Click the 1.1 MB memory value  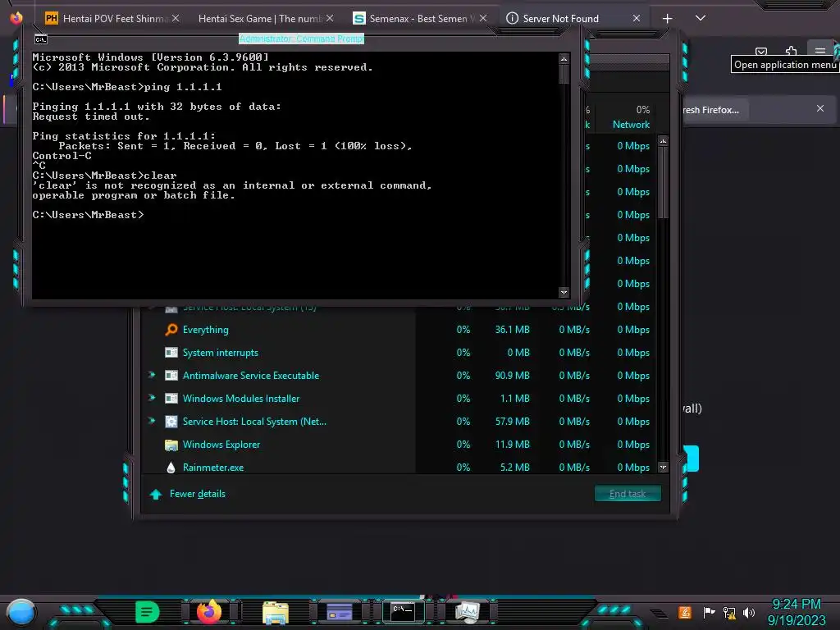tap(515, 399)
